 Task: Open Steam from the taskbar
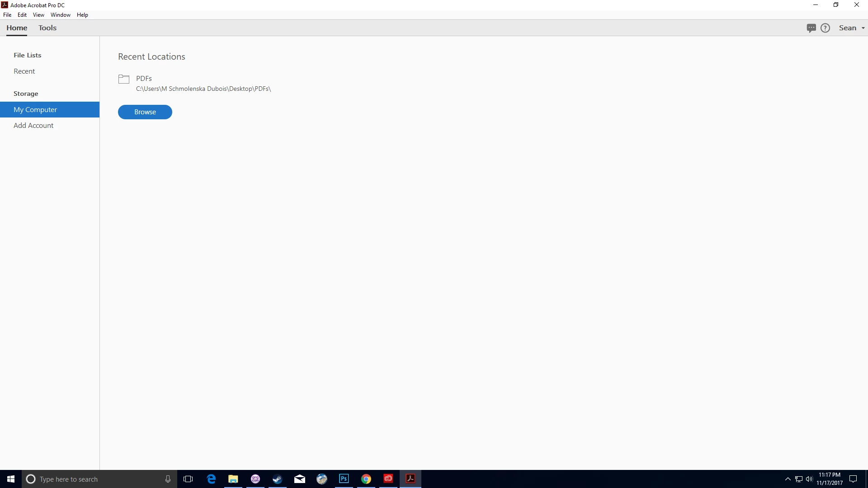coord(277,479)
